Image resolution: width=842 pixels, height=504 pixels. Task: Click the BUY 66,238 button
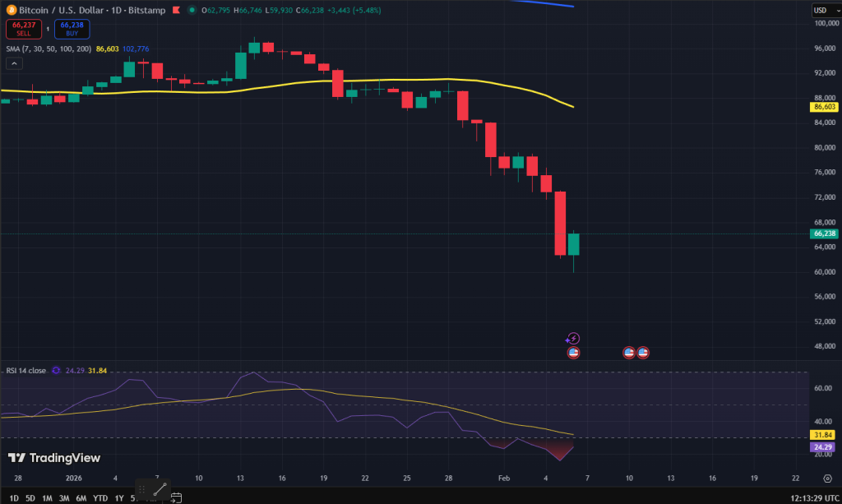72,29
